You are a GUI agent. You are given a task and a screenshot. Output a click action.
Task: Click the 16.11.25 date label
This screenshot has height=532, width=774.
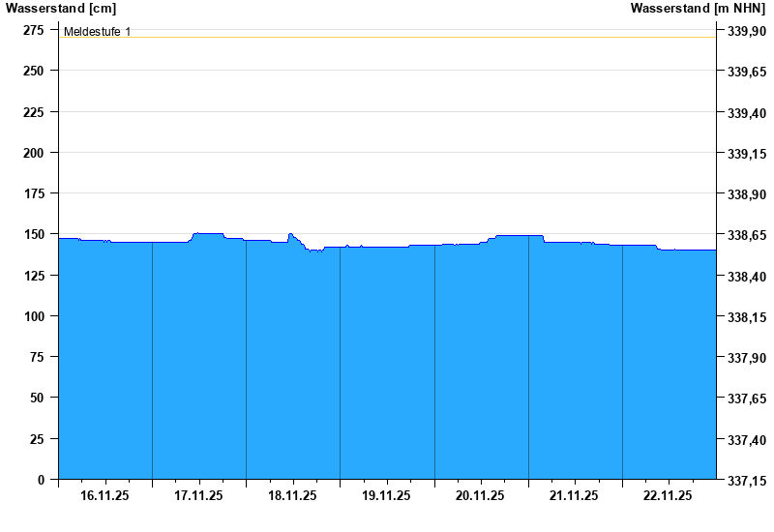pos(105,495)
